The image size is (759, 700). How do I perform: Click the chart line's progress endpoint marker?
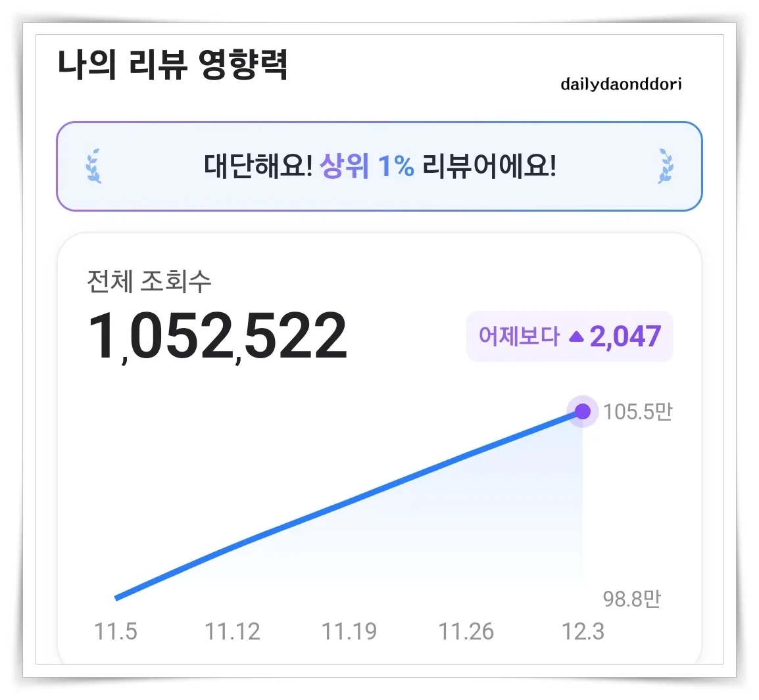tap(581, 412)
